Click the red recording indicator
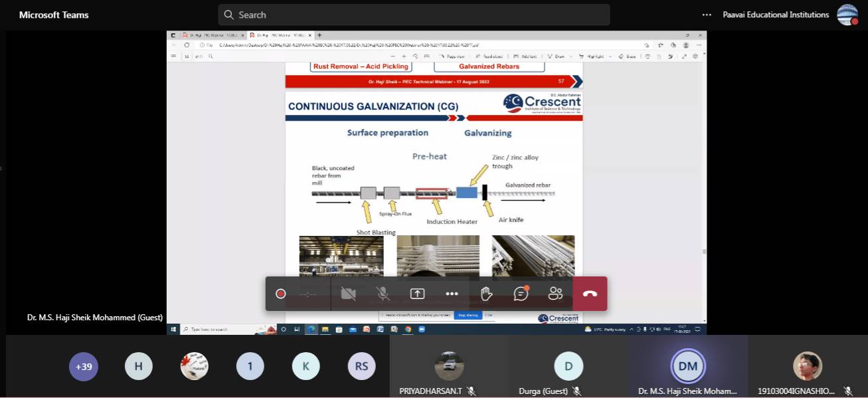 [x=281, y=294]
